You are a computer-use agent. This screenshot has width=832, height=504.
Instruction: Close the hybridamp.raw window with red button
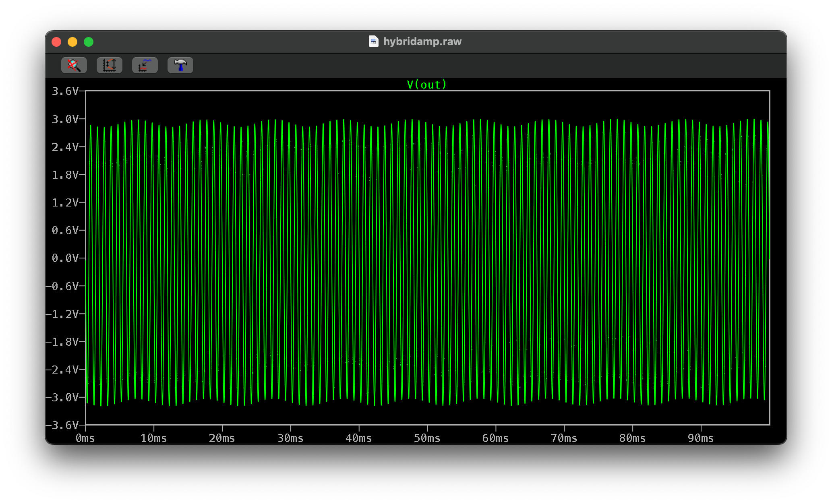coord(56,42)
